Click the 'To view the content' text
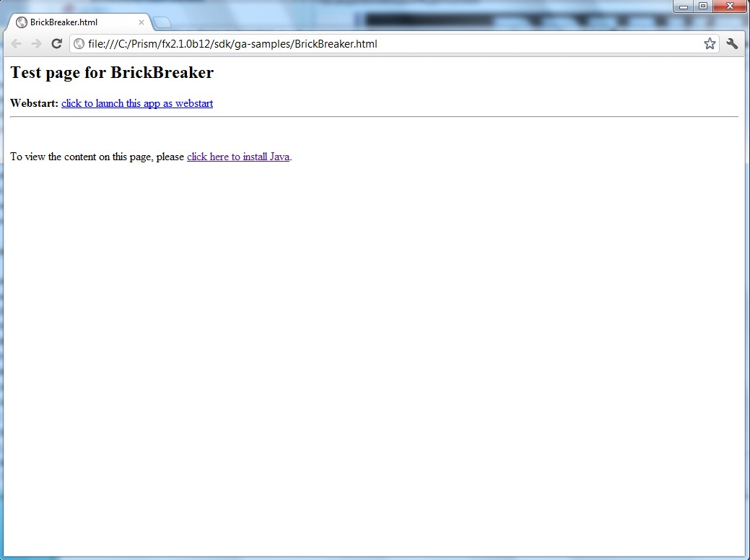The width and height of the screenshot is (750, 560). [x=97, y=157]
